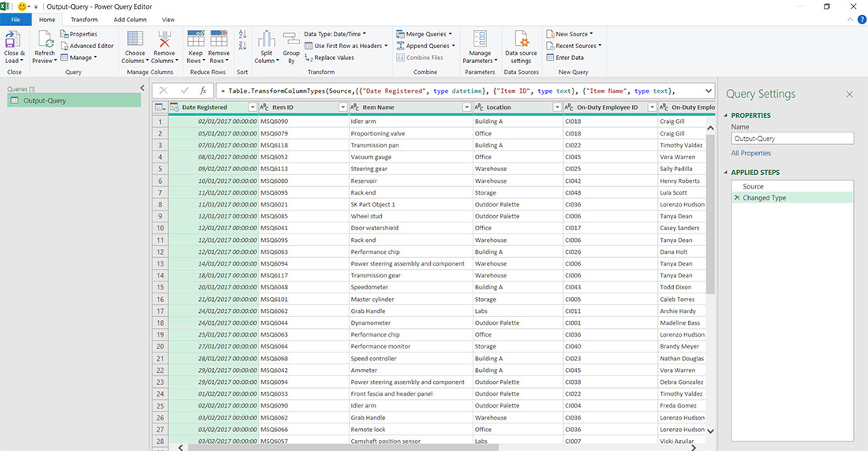The height and width of the screenshot is (451, 868).
Task: Open query Properties
Action: [x=79, y=34]
